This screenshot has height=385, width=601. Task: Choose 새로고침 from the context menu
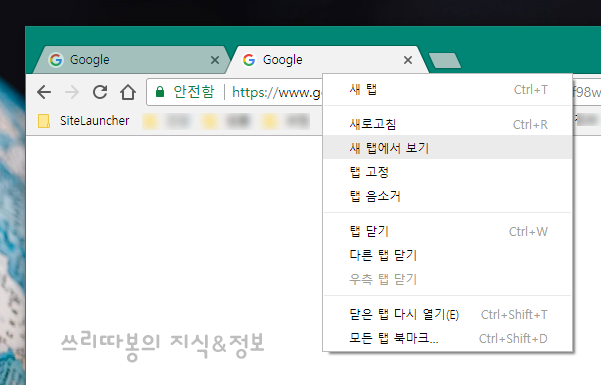tap(447, 124)
